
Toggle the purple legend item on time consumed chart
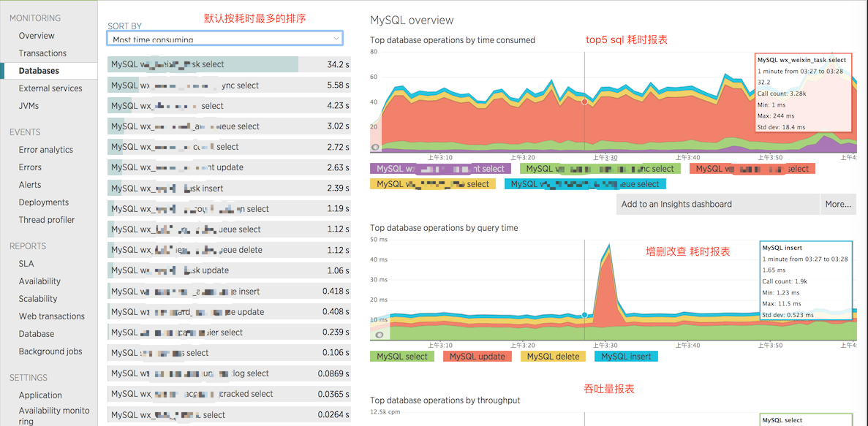click(x=441, y=169)
